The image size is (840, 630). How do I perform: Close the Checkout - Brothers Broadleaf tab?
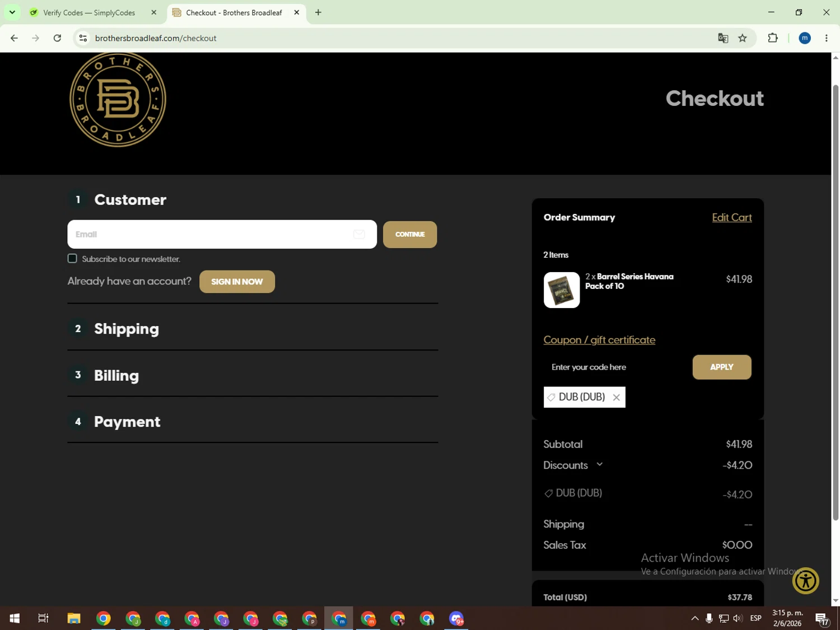tap(297, 12)
